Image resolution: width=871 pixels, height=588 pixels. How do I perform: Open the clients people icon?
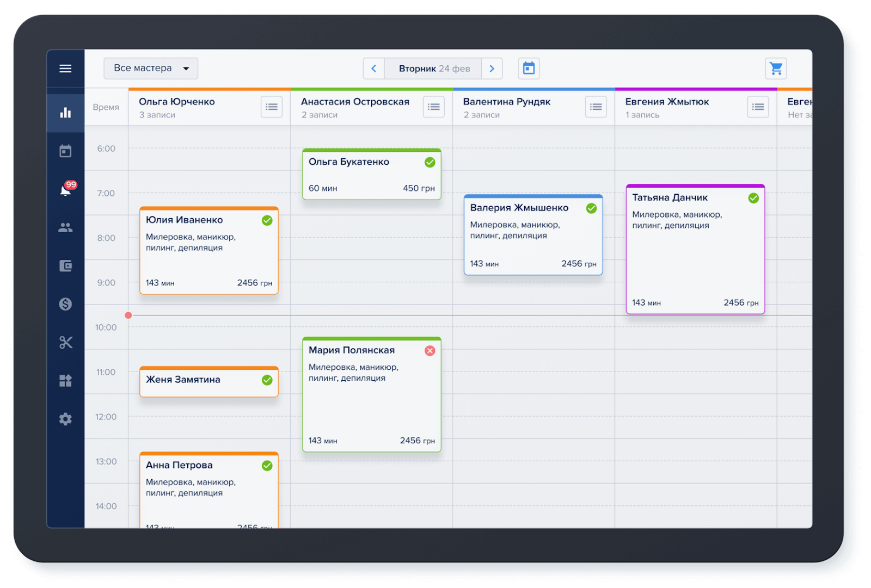65,227
